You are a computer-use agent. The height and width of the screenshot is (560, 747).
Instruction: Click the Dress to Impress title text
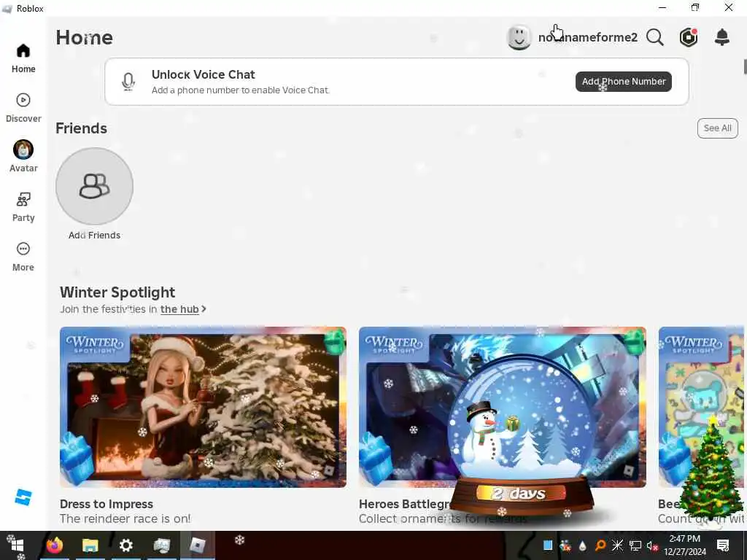click(x=107, y=504)
